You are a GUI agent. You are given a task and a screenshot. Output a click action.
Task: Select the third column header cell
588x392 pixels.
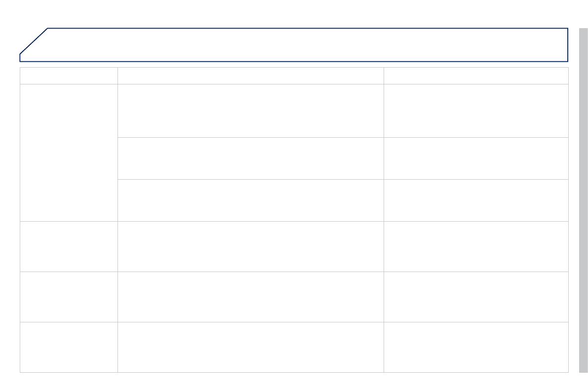pos(476,76)
